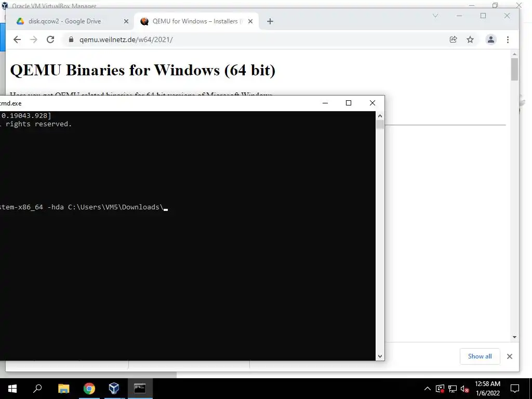Switch to Chrome on the taskbar
Screen dimensions: 532x399
(x=89, y=389)
